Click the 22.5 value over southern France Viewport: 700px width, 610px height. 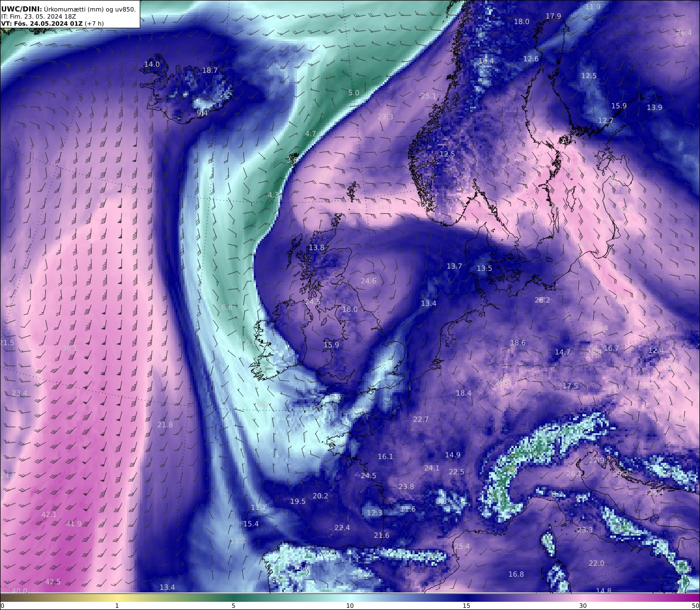457,472
